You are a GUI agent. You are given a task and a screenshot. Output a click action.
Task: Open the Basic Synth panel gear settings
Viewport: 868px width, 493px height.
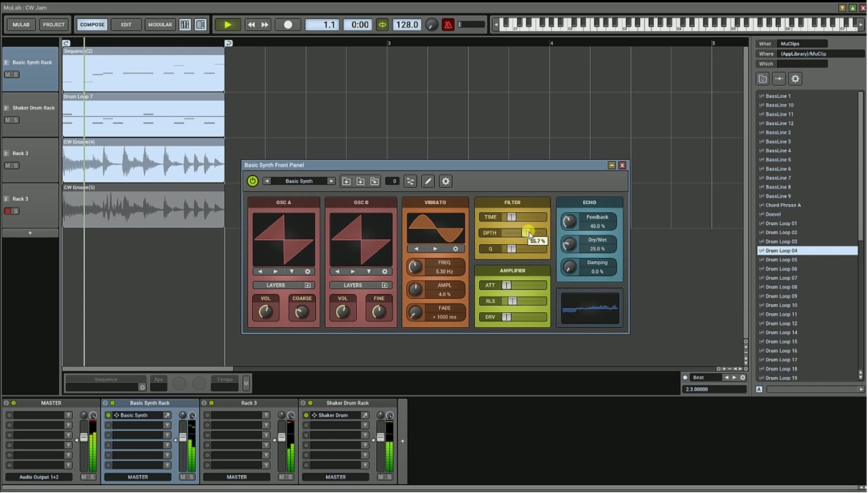coord(446,181)
